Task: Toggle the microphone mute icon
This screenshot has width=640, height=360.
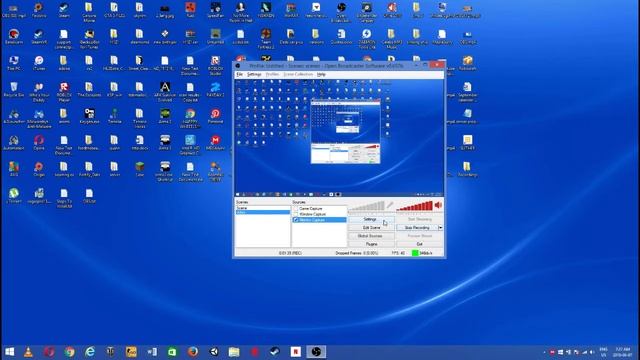Action: 390,205
